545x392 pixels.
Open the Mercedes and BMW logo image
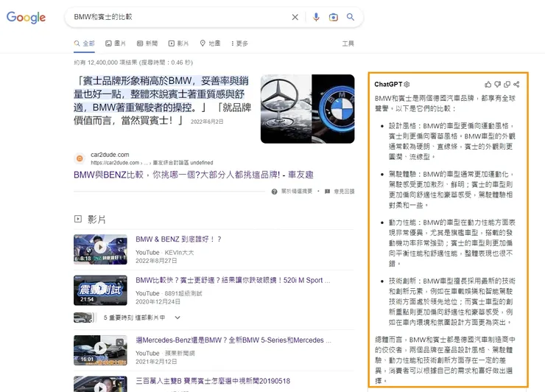click(x=308, y=109)
